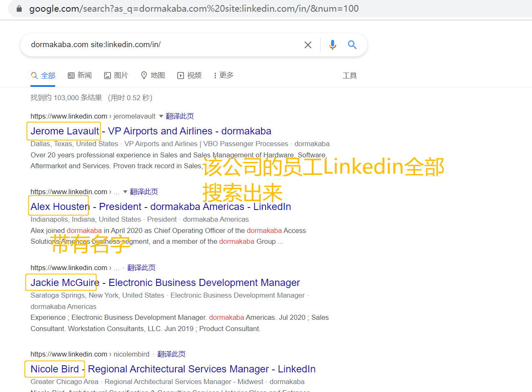Expand dropdown arrow in Alex Housten URL line

(125, 192)
